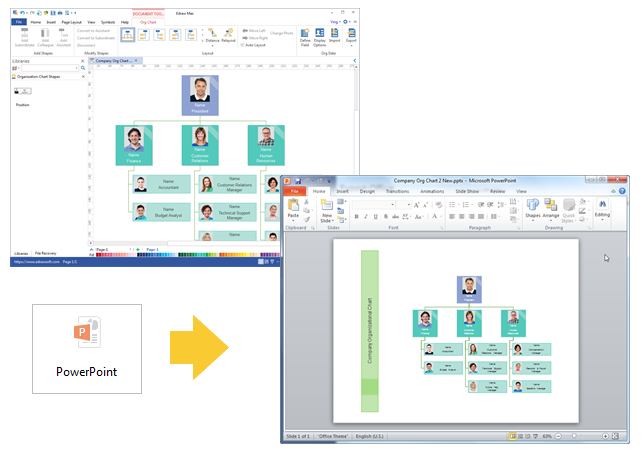This screenshot has width=641, height=453.
Task: Open Shapes gallery in PowerPoint Drawing group
Action: pos(533,209)
